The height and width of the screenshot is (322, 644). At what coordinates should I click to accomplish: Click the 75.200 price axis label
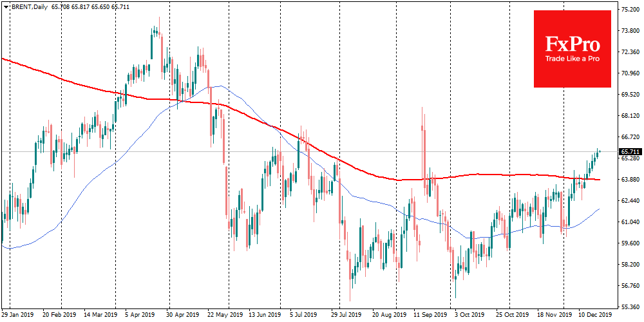pyautogui.click(x=630, y=10)
